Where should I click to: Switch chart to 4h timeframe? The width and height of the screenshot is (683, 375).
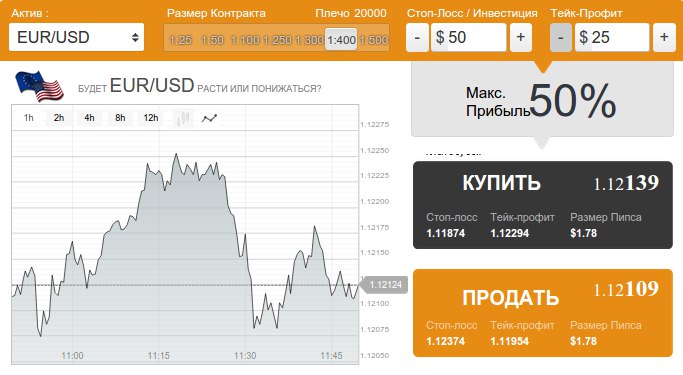89,118
